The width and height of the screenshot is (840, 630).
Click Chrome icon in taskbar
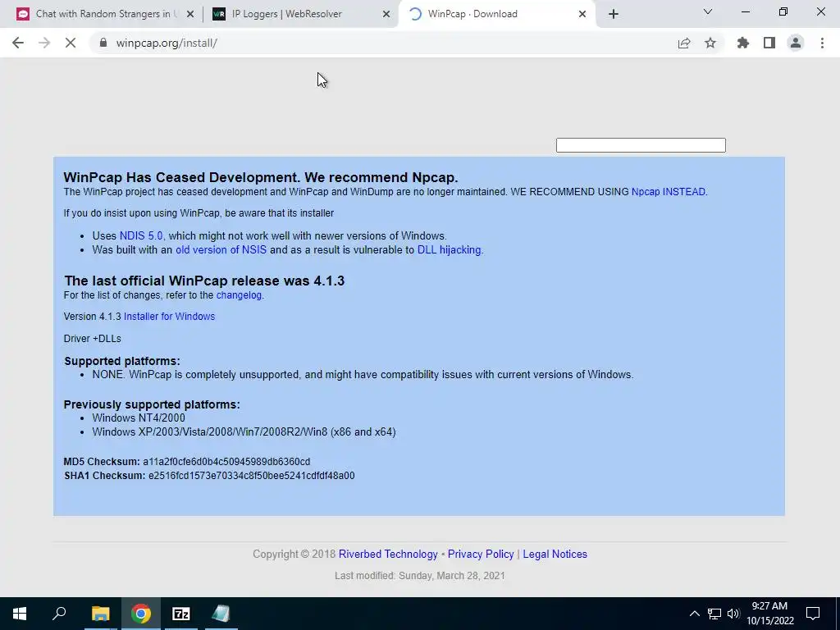(x=141, y=614)
